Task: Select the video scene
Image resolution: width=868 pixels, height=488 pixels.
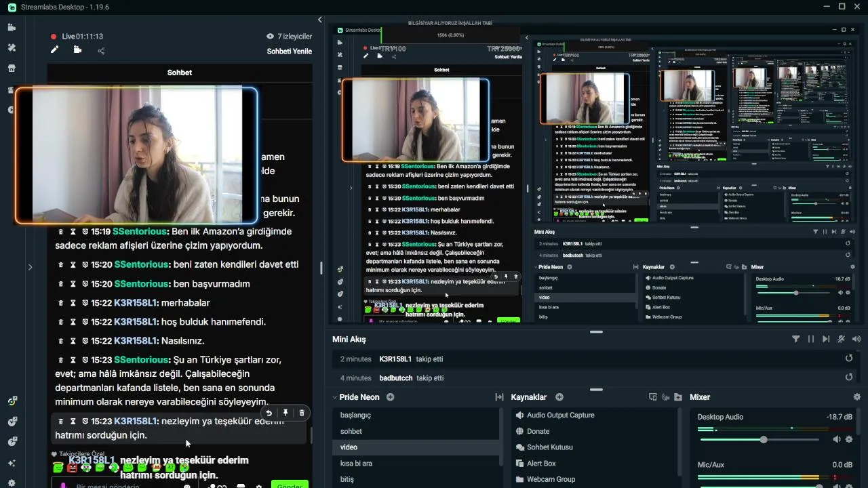Action: pyautogui.click(x=415, y=447)
